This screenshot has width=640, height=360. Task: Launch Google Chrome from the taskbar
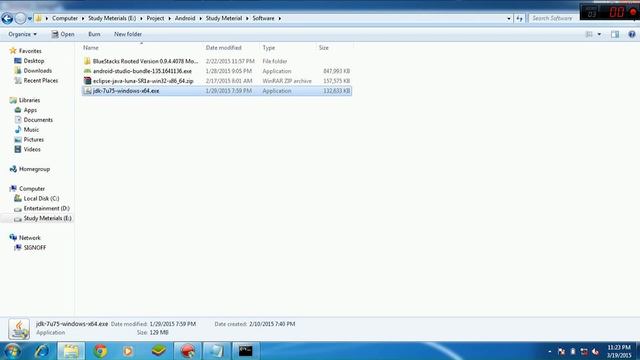[x=100, y=351]
